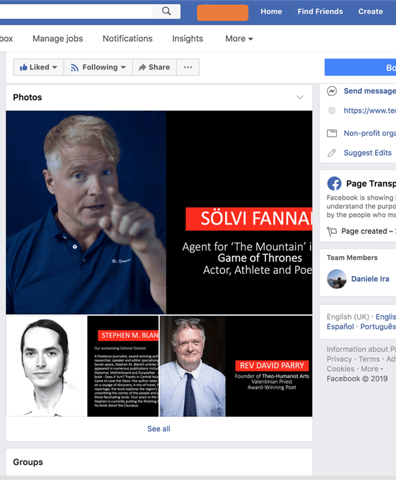The height and width of the screenshot is (480, 396).
Task: Click the globe icon beside website link
Action: pos(332,110)
